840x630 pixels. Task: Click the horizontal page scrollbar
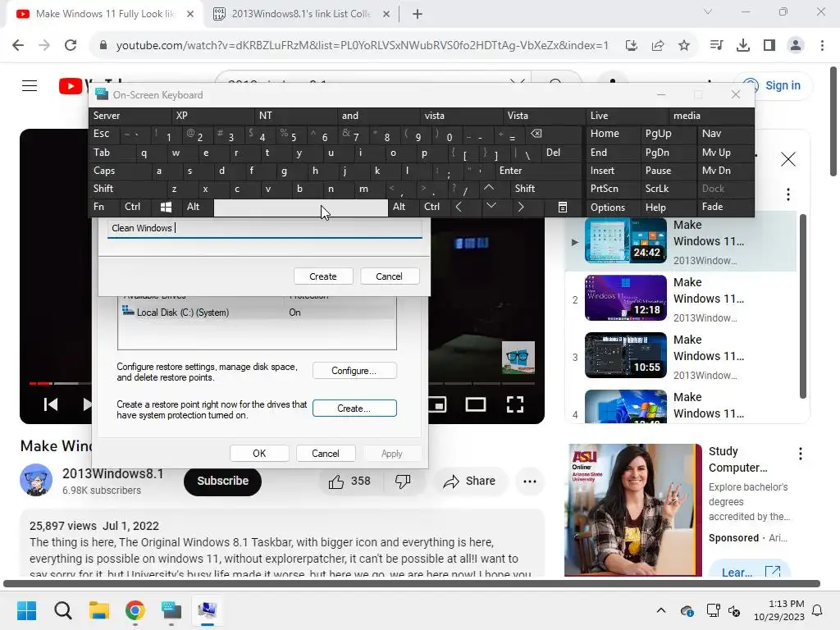[x=412, y=583]
